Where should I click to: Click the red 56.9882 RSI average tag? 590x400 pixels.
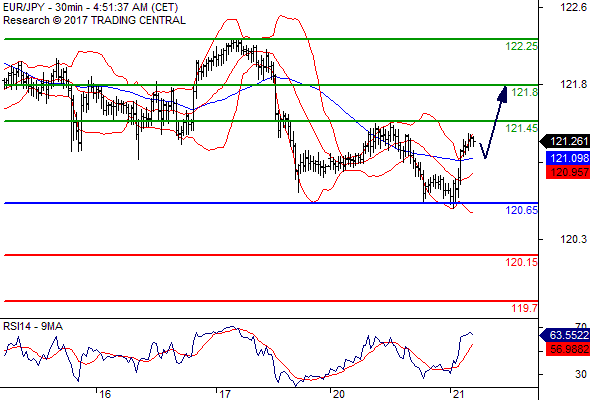[567, 349]
